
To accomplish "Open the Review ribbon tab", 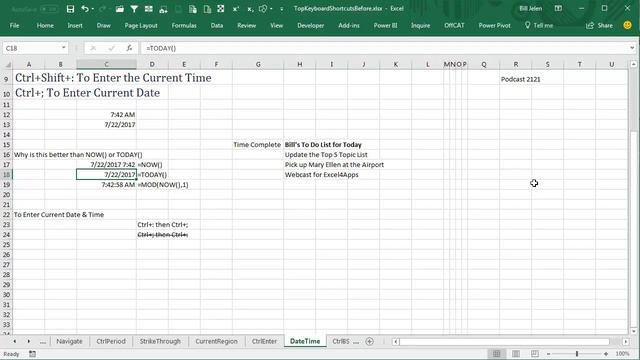I will tap(247, 25).
